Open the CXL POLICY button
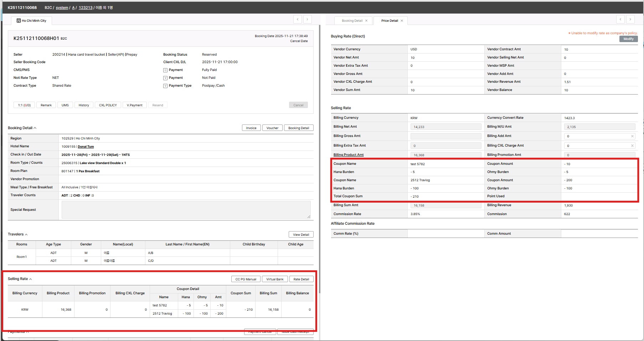The image size is (644, 341). [108, 105]
